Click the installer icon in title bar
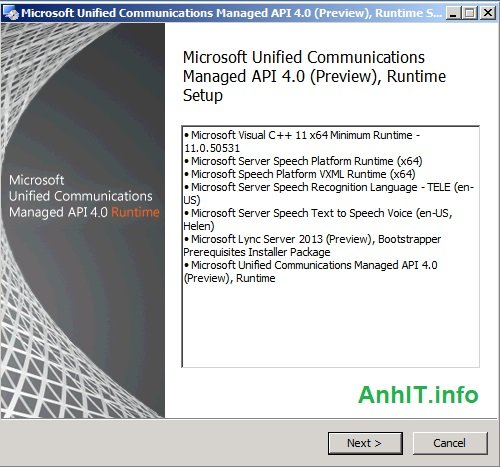Image resolution: width=500 pixels, height=467 pixels. coord(10,13)
